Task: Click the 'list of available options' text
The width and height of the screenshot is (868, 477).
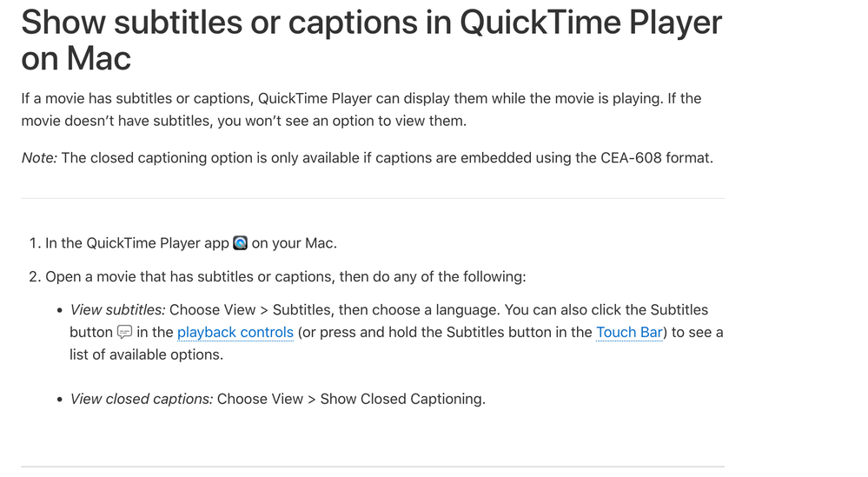Action: click(146, 354)
